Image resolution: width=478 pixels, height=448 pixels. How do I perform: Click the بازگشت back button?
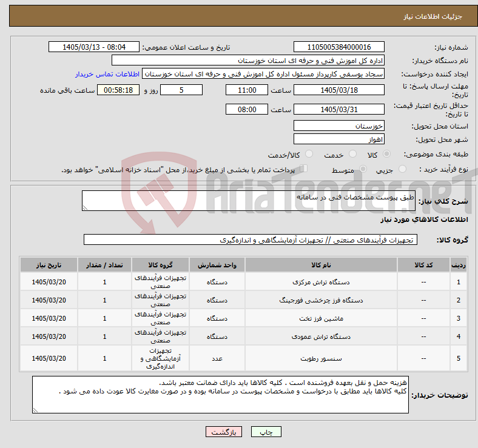(224, 432)
